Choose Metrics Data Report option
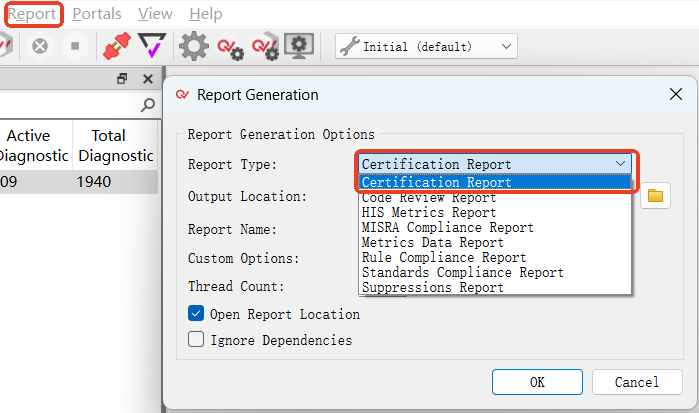Screen dimensions: 699x413 click(x=495, y=243)
